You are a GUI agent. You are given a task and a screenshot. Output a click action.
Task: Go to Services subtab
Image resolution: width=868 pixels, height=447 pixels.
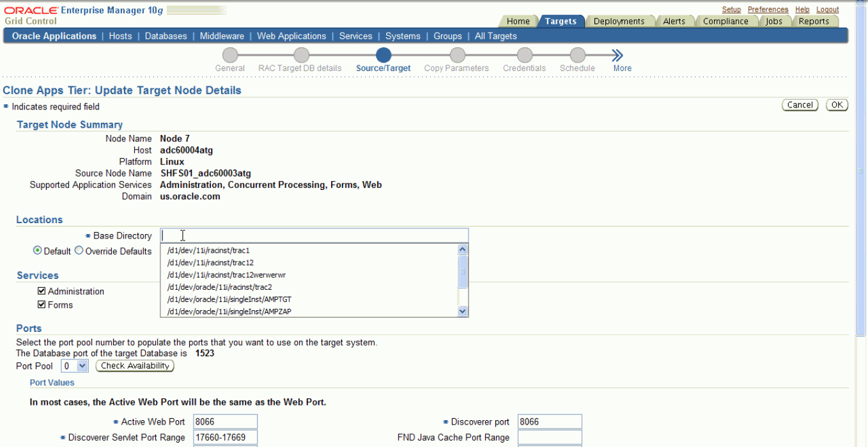[356, 36]
